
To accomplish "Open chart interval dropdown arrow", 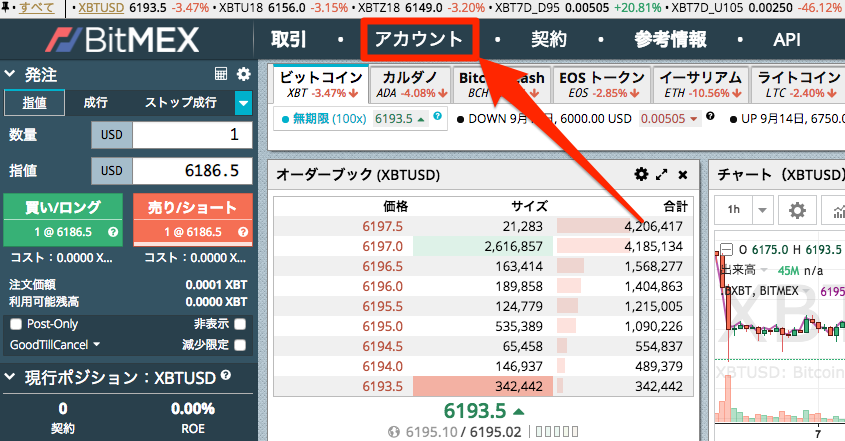I will click(x=763, y=210).
